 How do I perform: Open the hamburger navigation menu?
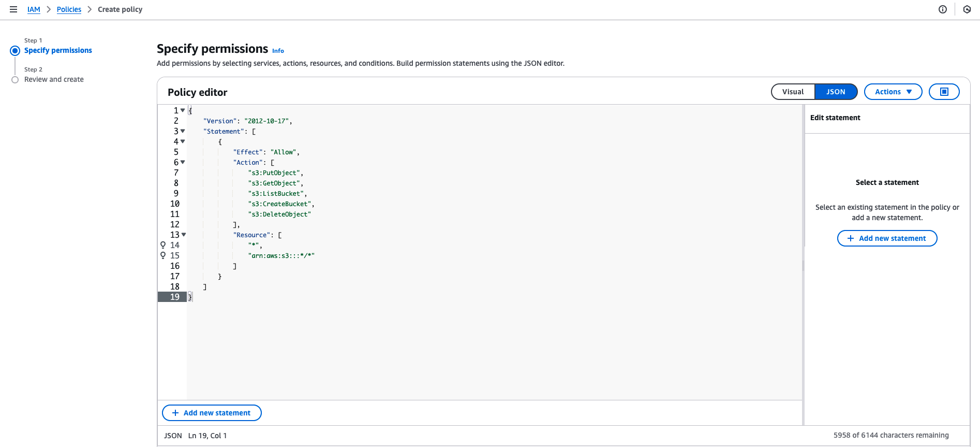coord(13,9)
